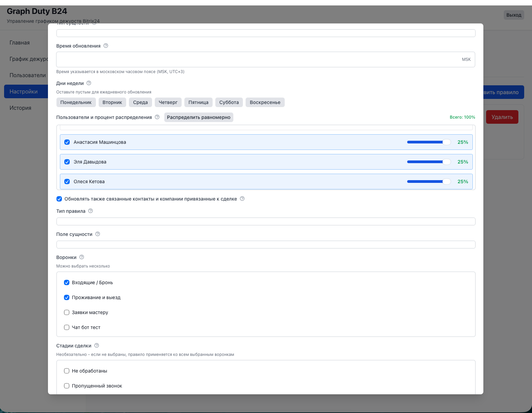Go to История in sidebar

click(x=20, y=108)
